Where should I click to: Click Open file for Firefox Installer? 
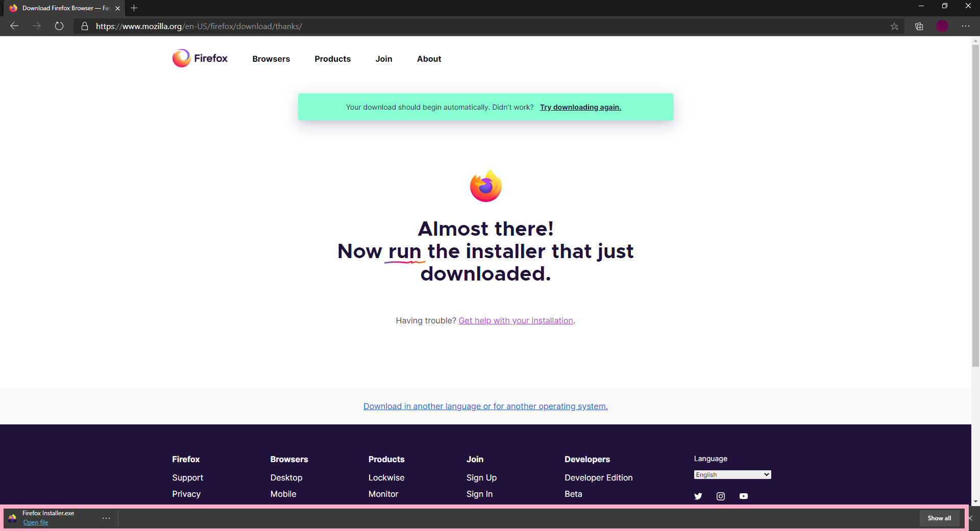click(x=36, y=522)
